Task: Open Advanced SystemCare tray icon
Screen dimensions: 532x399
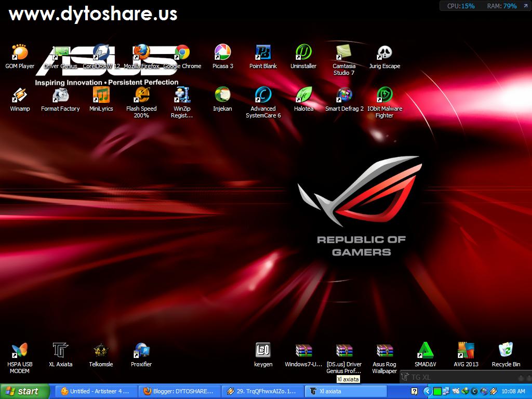Action: [x=475, y=392]
